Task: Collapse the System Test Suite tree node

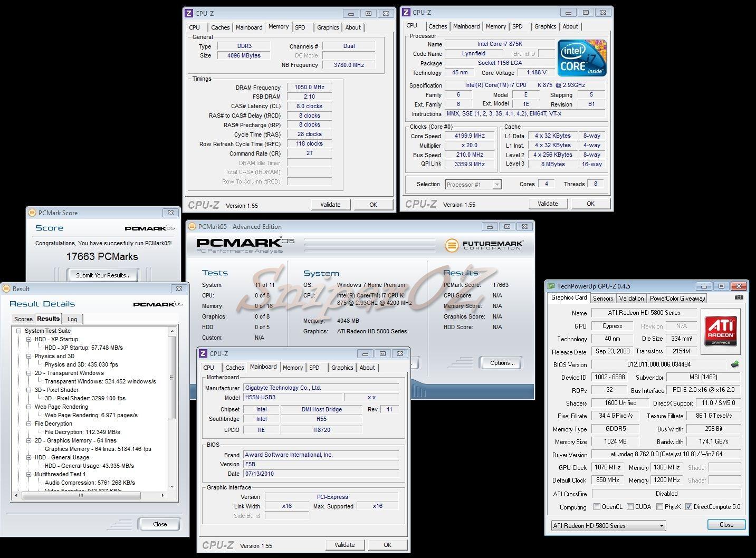Action: tap(19, 331)
